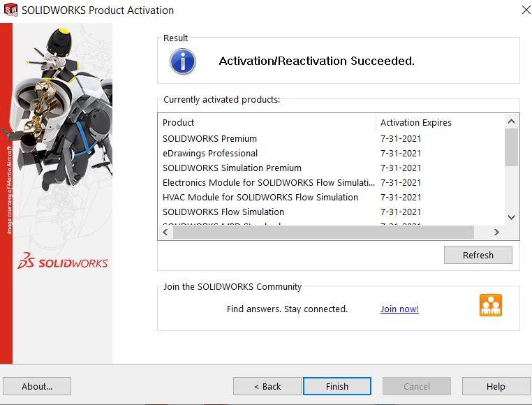
Task: Click the SOLIDWORKS title bar icon
Action: [11, 10]
